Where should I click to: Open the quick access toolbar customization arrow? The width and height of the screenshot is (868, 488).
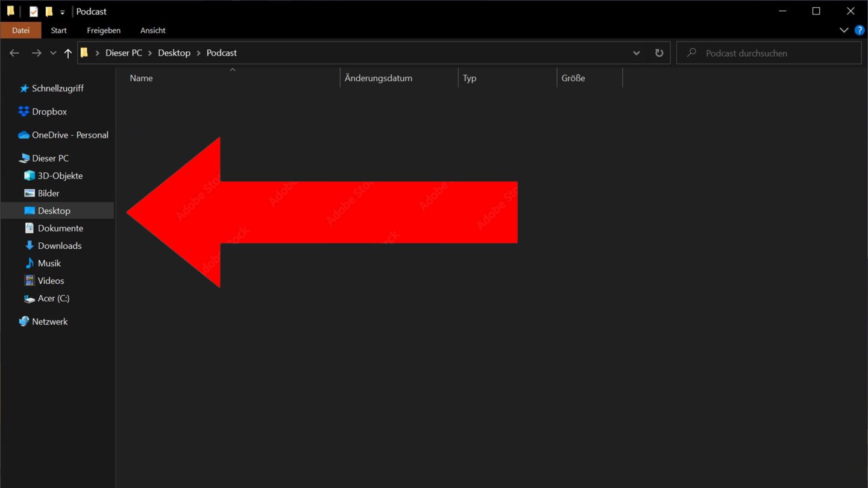(62, 11)
